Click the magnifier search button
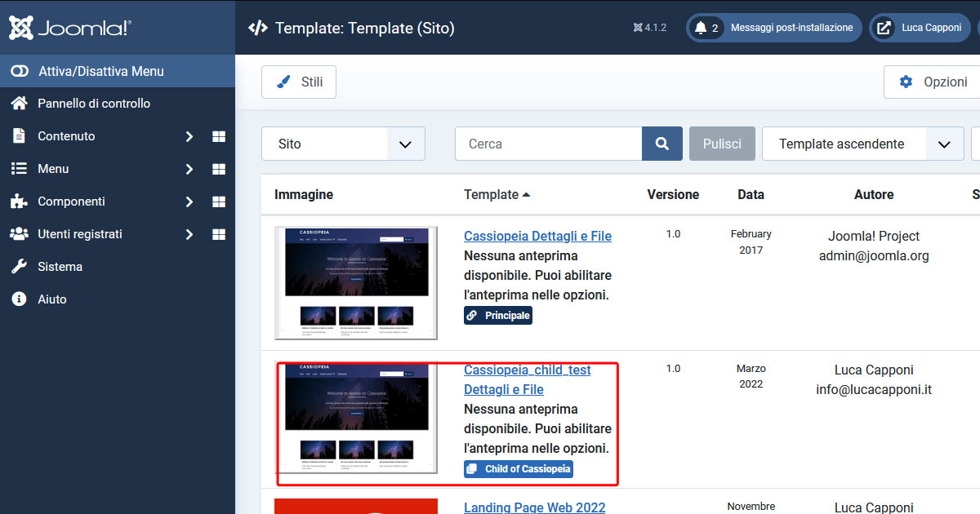Screen dimensions: 980x514 [x=662, y=144]
